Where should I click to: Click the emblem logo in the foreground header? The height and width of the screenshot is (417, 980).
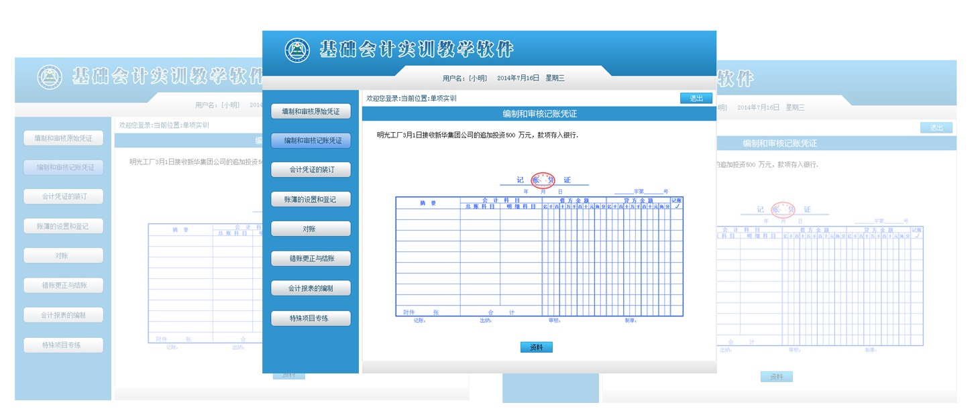point(297,50)
